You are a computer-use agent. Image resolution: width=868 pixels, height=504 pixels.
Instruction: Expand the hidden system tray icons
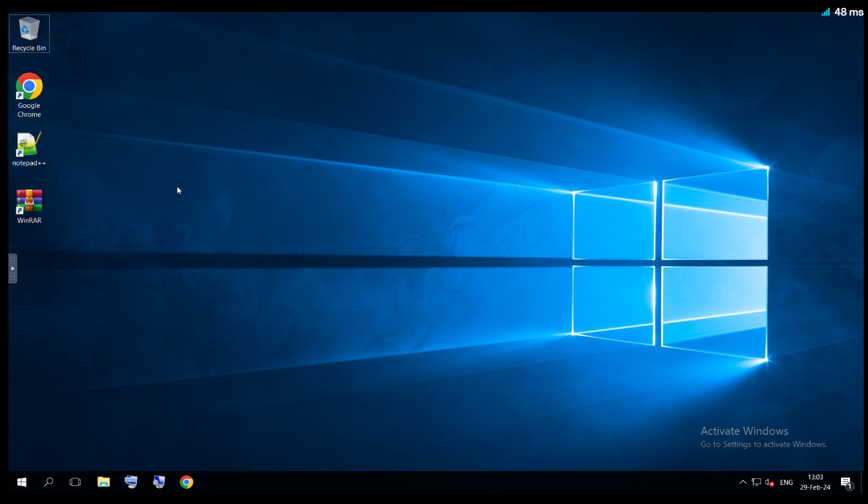click(x=743, y=482)
